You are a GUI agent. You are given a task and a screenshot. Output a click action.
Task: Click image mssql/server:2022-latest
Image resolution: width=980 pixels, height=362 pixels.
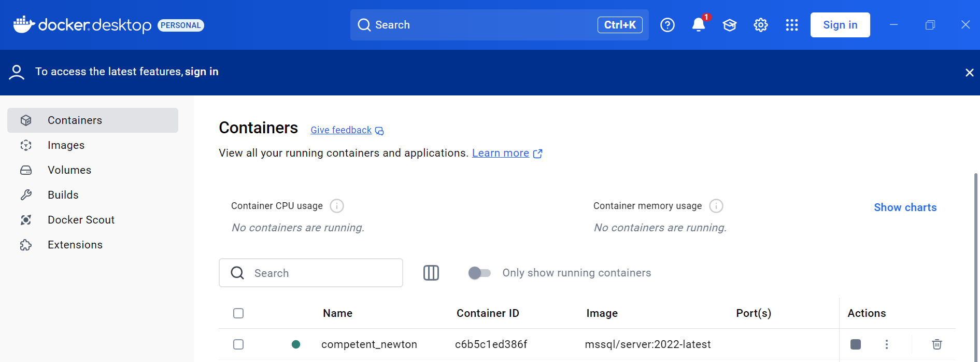click(648, 344)
